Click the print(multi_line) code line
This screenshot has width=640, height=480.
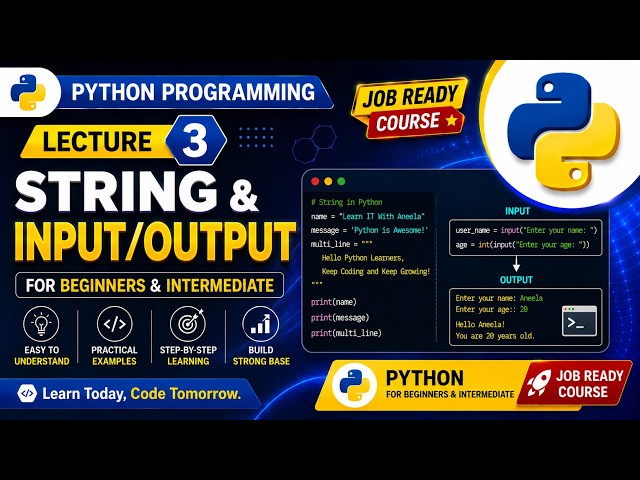[346, 333]
